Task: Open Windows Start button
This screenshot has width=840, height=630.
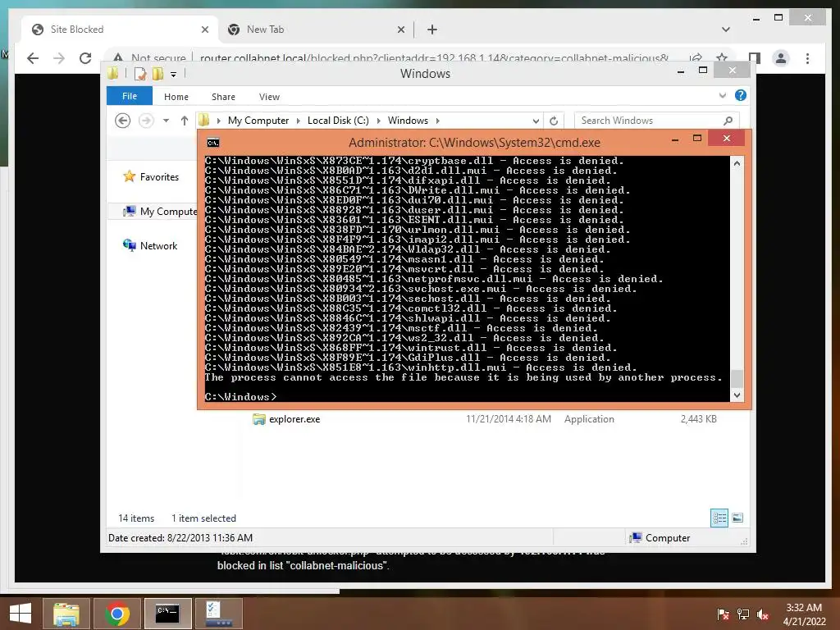Action: pyautogui.click(x=21, y=614)
